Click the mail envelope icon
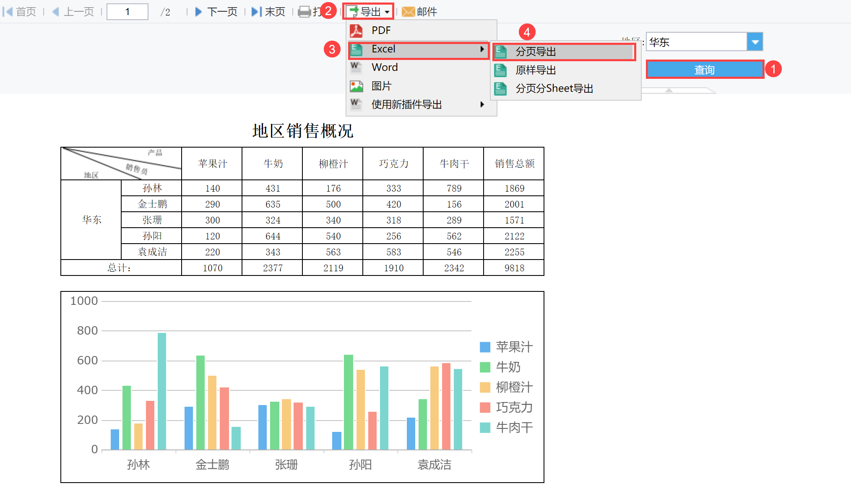Screen dimensions: 851x504 (408, 12)
